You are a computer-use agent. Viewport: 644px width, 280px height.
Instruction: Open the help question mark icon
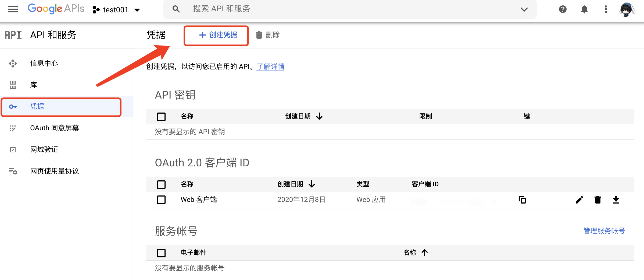[x=563, y=9]
